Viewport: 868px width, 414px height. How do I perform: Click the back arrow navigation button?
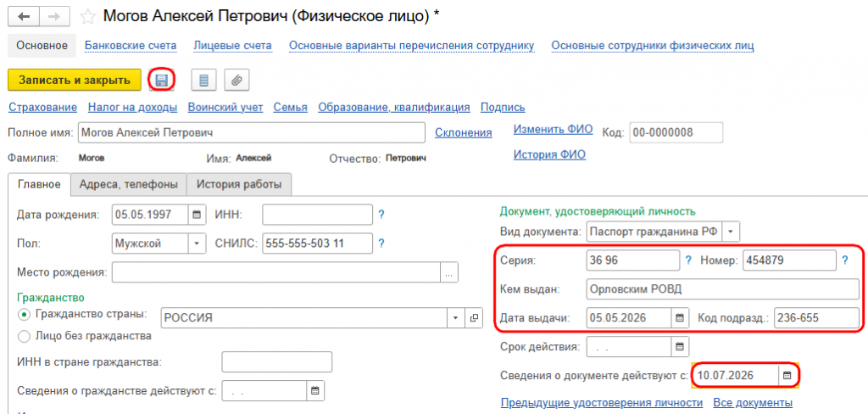(x=25, y=17)
